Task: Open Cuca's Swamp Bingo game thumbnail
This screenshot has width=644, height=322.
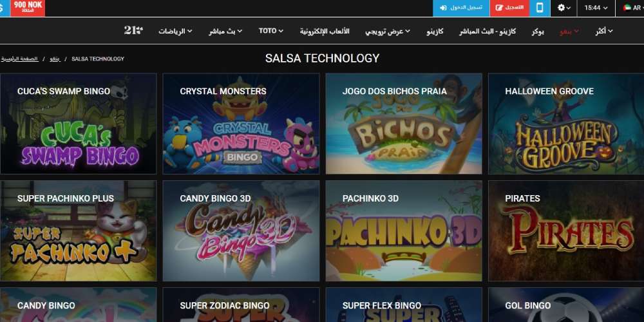Action: (x=78, y=124)
